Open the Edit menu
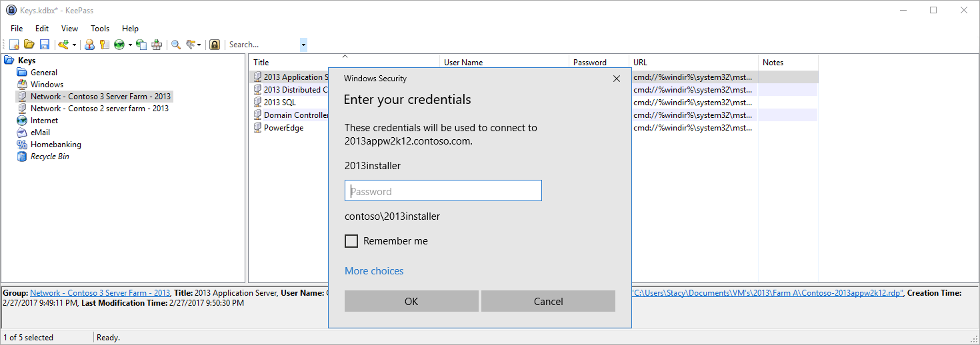Viewport: 980px width, 345px height. (42, 29)
